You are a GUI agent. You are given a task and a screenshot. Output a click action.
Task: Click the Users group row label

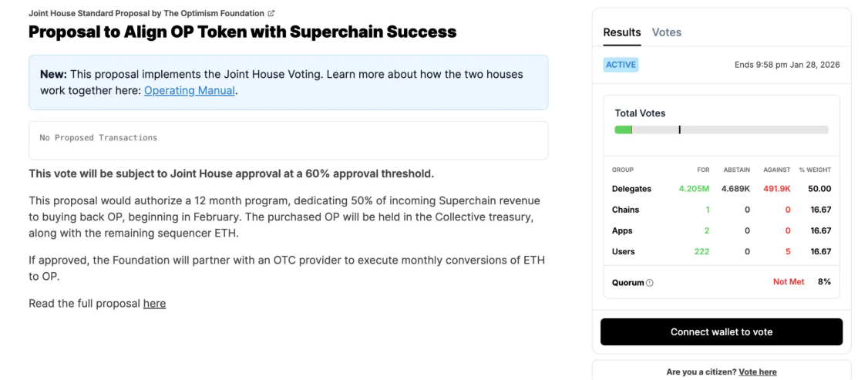tap(624, 251)
